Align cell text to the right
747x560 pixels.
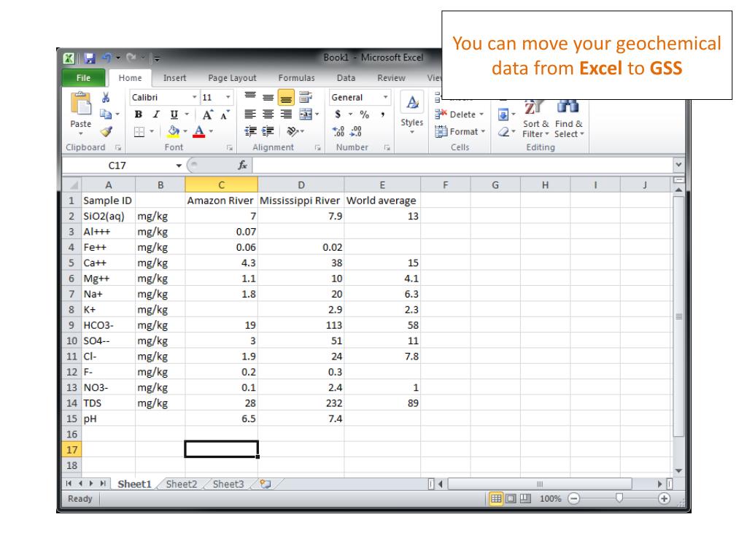click(286, 114)
